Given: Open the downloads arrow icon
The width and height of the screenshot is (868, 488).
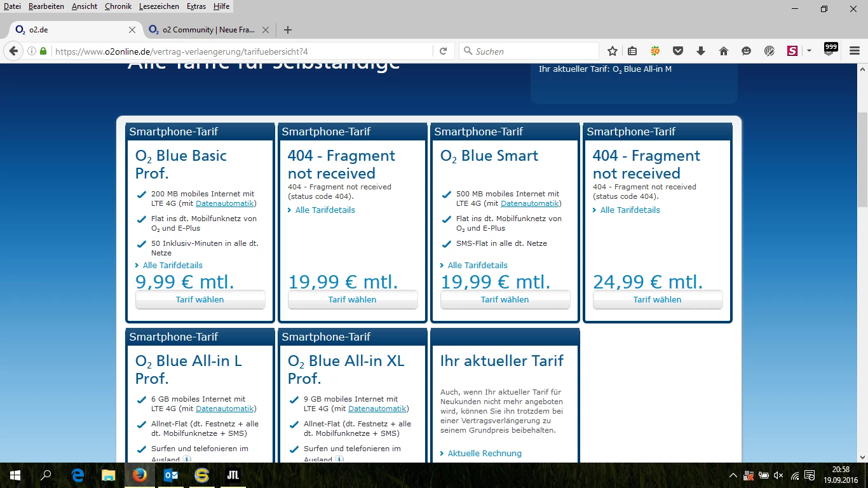Looking at the screenshot, I should click(x=701, y=51).
